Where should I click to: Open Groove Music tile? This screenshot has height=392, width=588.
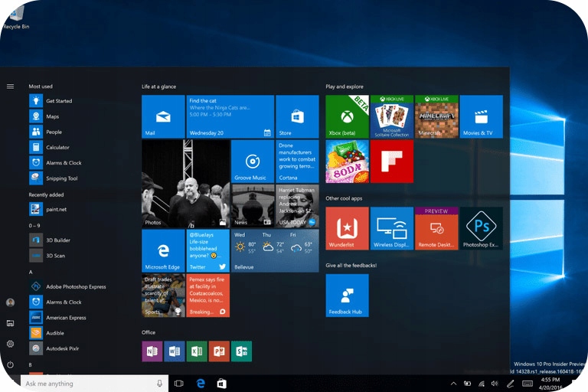point(252,161)
